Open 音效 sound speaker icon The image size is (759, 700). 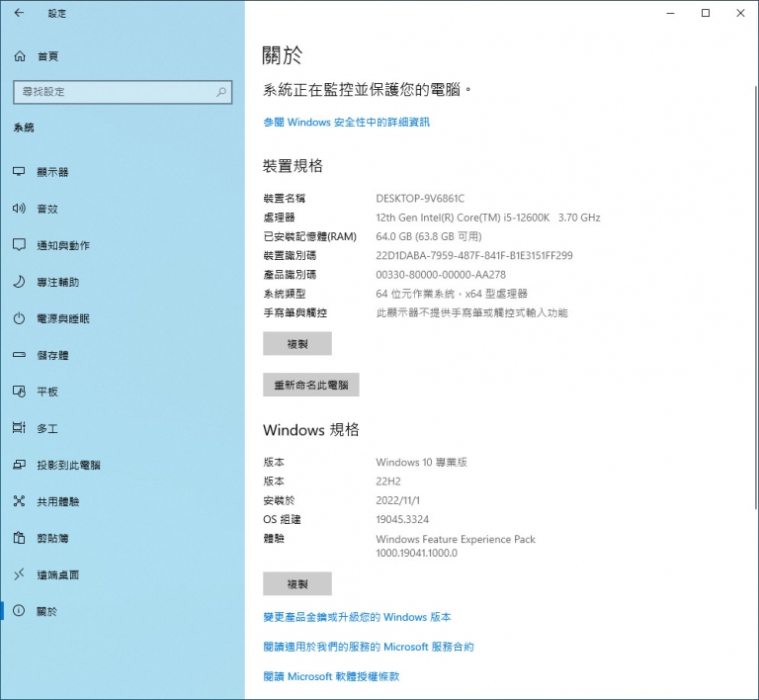19,209
